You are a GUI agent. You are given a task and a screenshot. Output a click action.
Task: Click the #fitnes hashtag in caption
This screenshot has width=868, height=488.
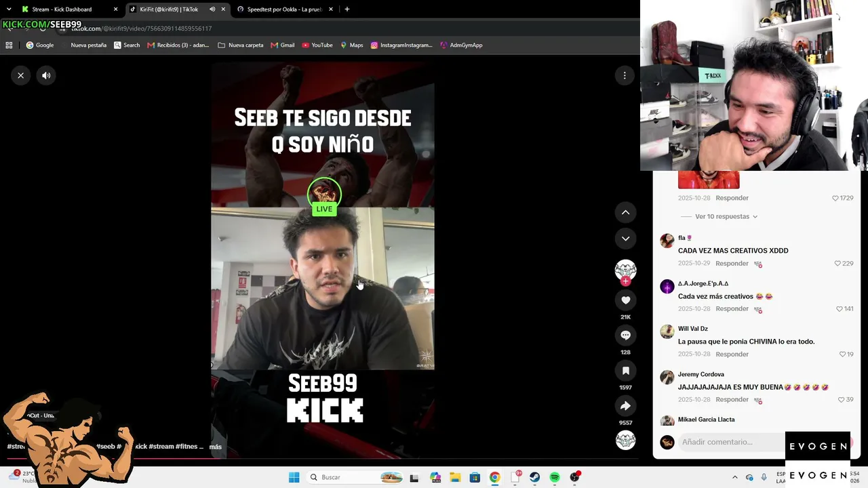(x=188, y=447)
